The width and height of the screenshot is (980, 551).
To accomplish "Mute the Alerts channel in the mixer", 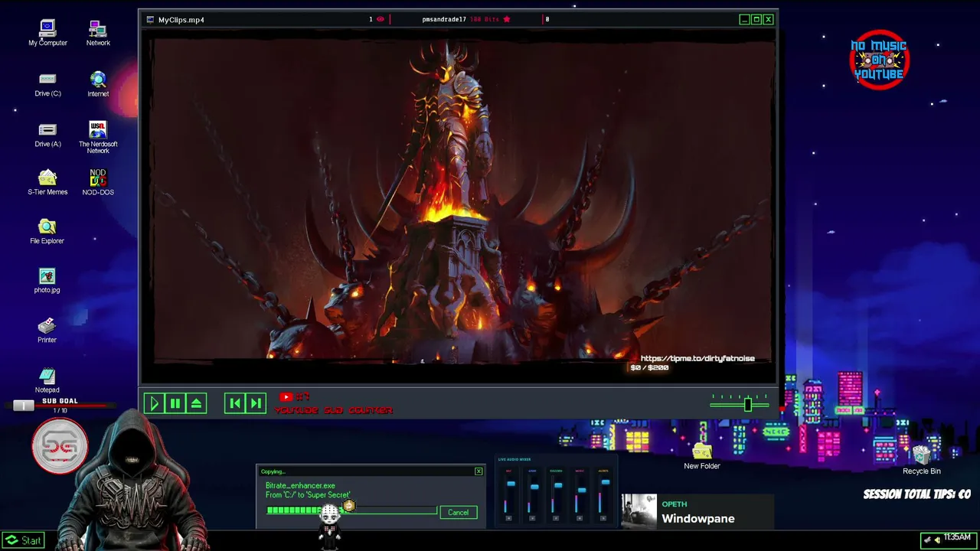I will tap(603, 518).
